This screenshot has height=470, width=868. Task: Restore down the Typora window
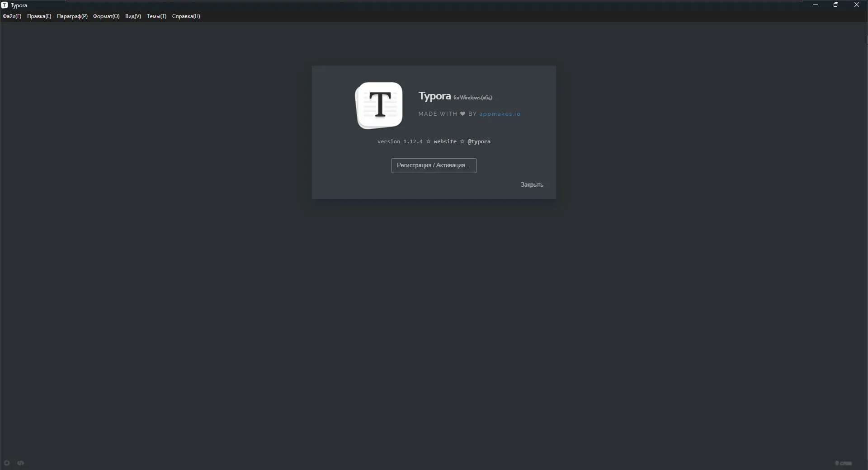836,5
